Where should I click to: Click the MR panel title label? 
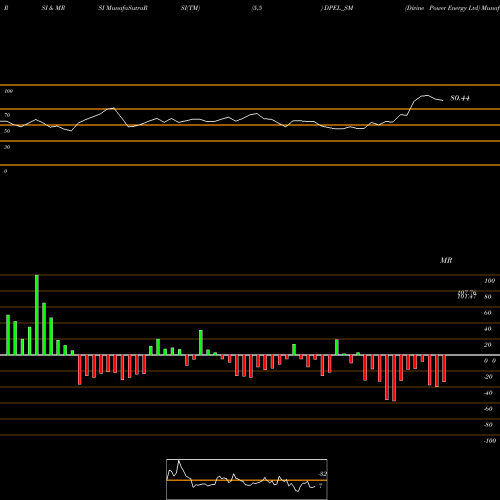446,260
